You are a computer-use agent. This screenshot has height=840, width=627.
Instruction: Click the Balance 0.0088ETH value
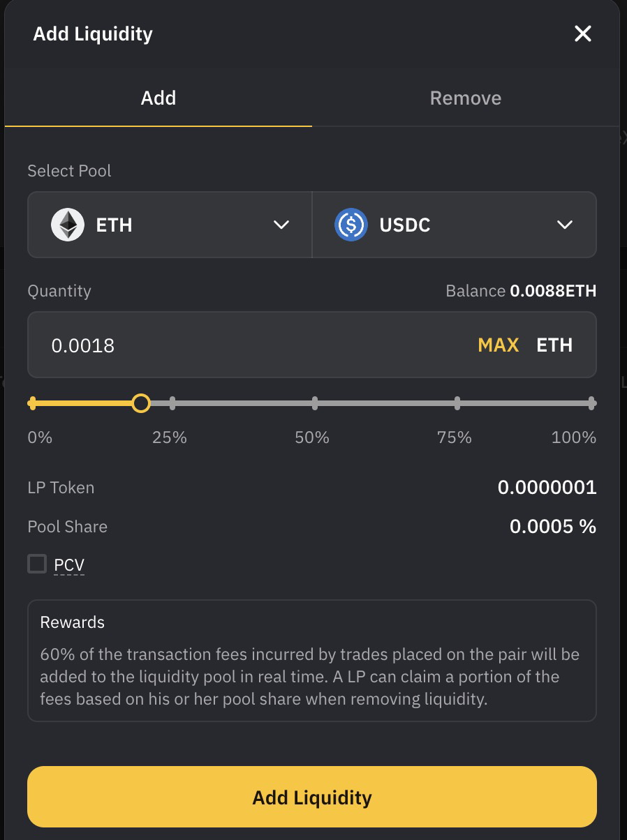click(x=553, y=290)
